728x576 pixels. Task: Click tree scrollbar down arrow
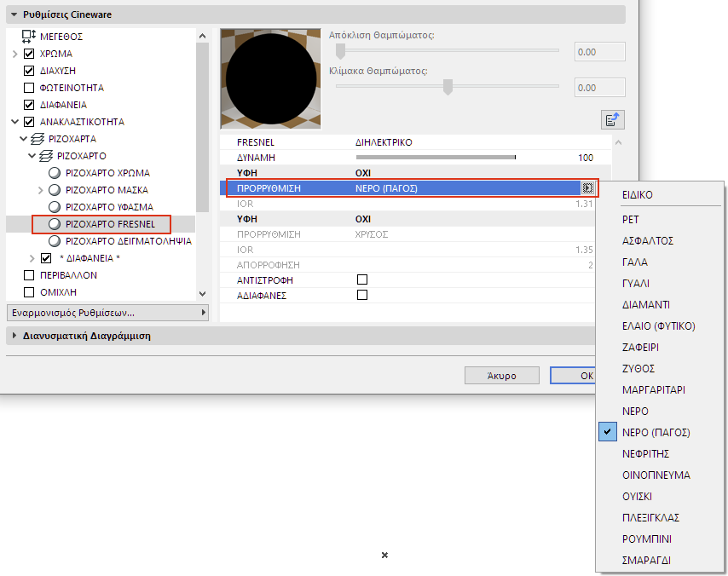tap(202, 293)
